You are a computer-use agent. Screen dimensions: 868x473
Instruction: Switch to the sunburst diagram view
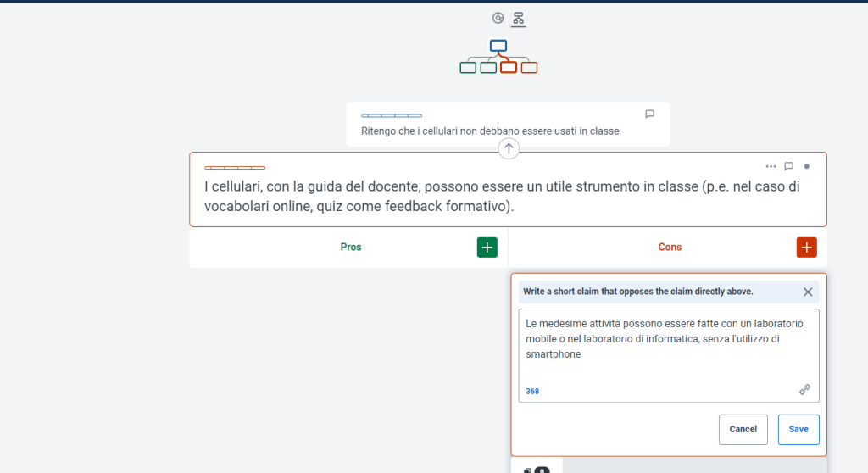[x=498, y=18]
